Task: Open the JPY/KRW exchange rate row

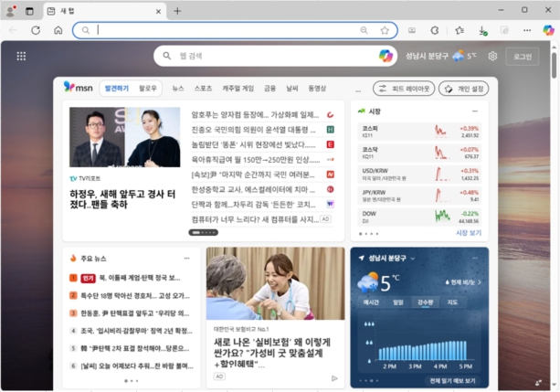Action: tap(419, 196)
